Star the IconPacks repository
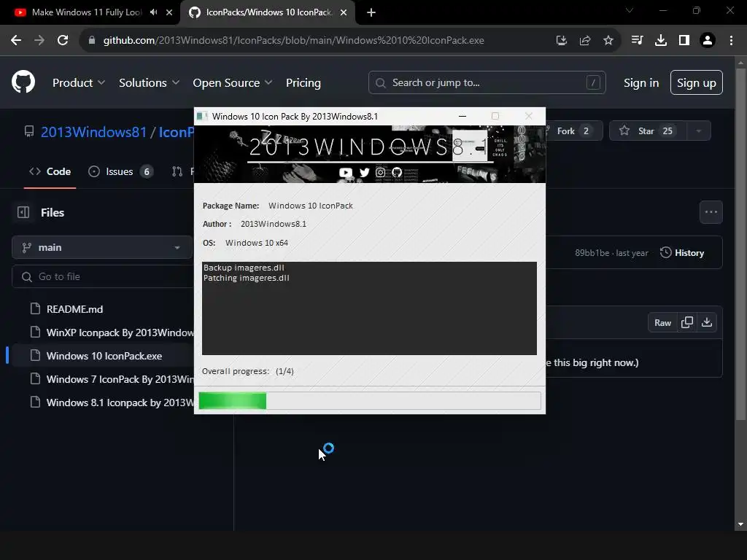 (647, 131)
